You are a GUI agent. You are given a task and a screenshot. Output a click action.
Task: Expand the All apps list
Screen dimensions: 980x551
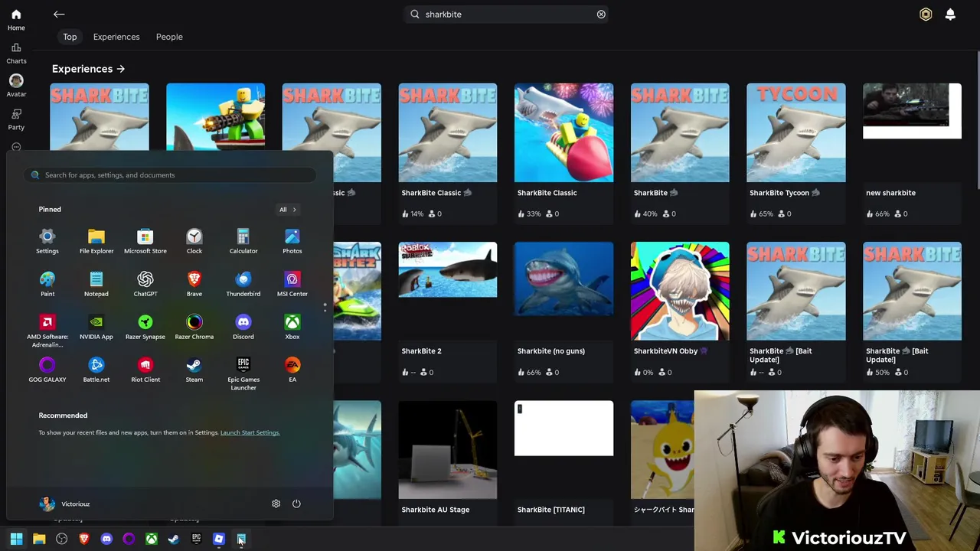click(287, 209)
